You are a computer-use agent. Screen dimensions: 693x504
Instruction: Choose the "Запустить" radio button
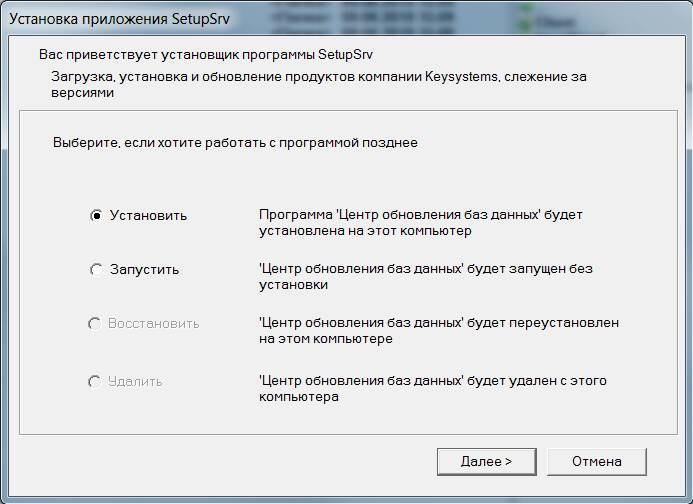pos(96,269)
